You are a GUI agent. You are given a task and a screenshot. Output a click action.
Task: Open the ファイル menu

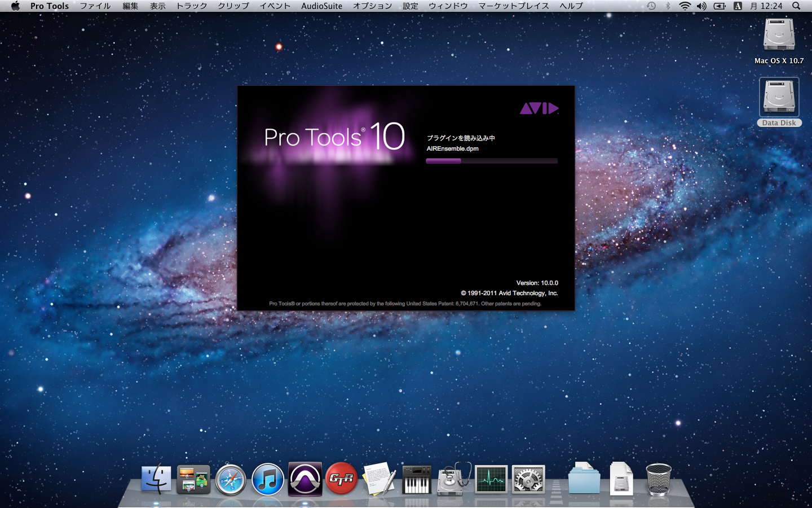click(x=95, y=6)
